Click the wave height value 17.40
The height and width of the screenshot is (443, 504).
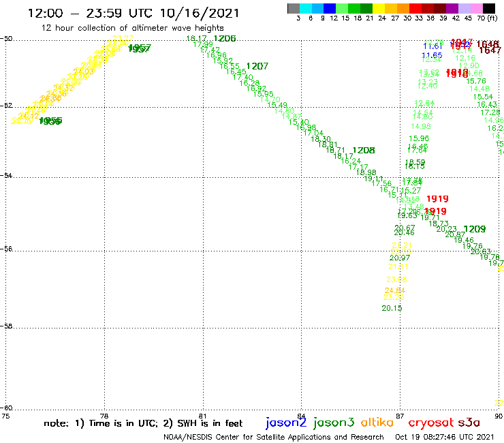click(242, 77)
